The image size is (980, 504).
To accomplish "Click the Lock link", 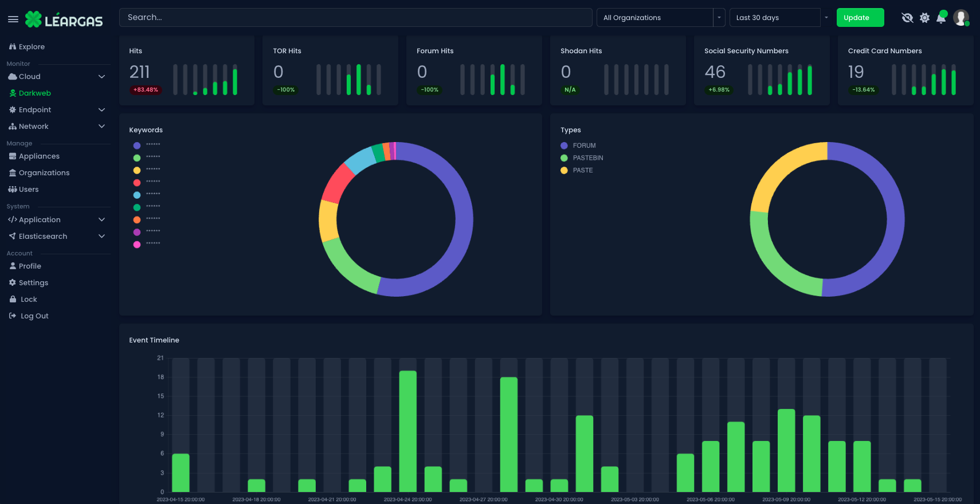I will [29, 300].
